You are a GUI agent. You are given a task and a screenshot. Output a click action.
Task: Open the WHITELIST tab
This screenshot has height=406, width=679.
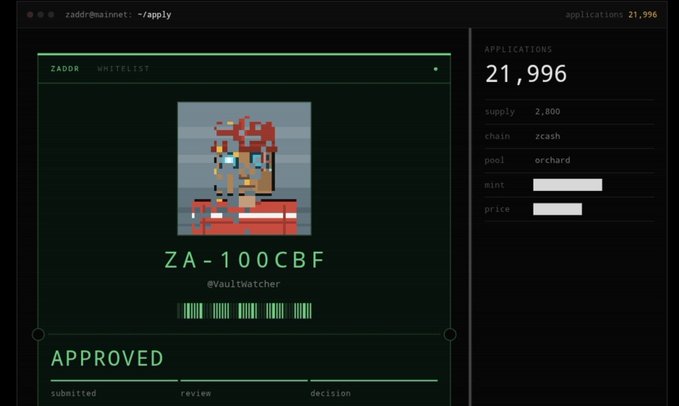pyautogui.click(x=123, y=68)
